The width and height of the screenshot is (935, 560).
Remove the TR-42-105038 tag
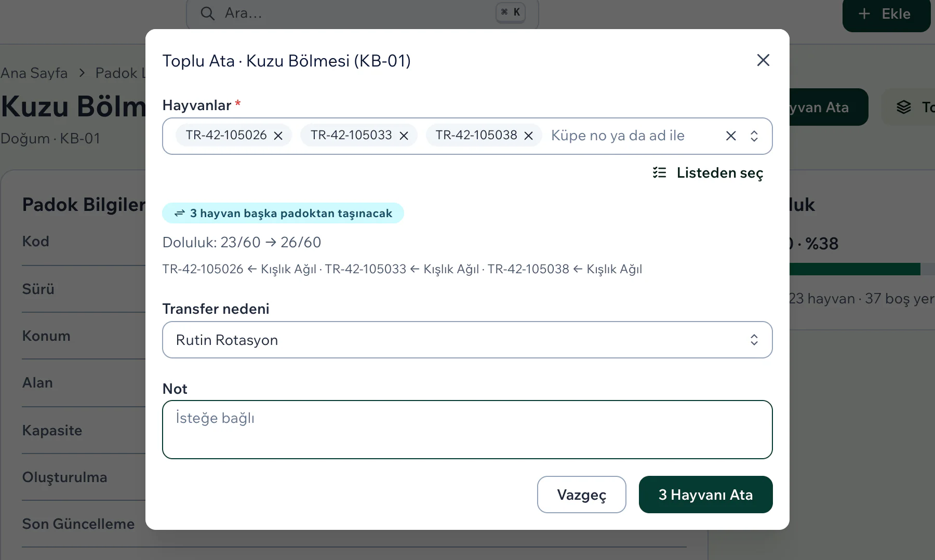[529, 136]
